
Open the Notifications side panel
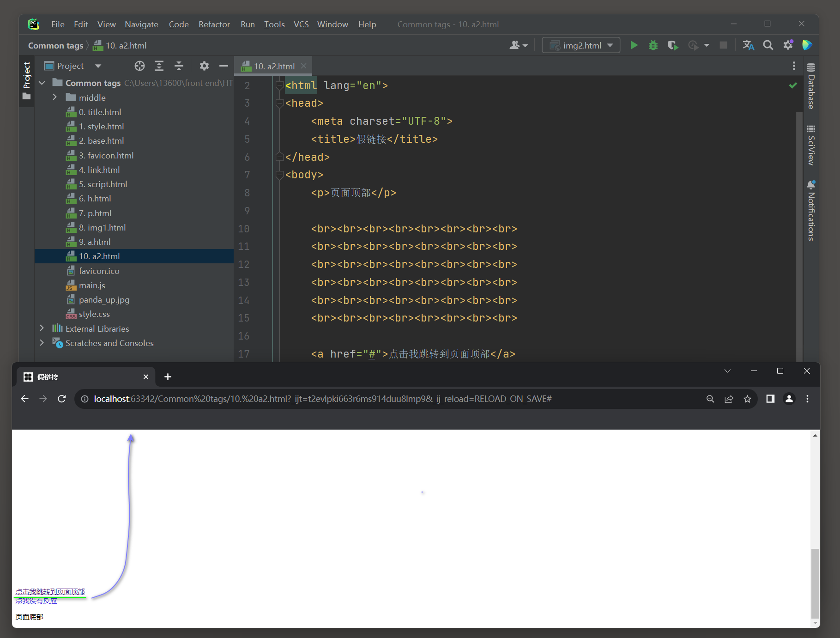pyautogui.click(x=811, y=211)
